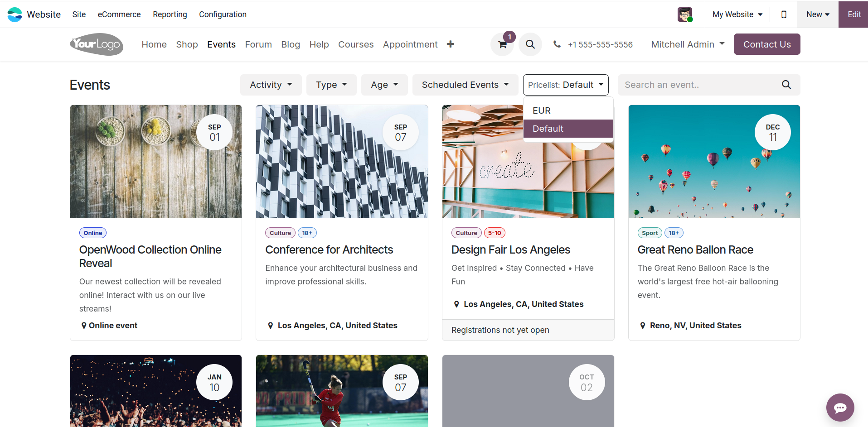
Task: Click the admin user avatar icon
Action: [685, 14]
